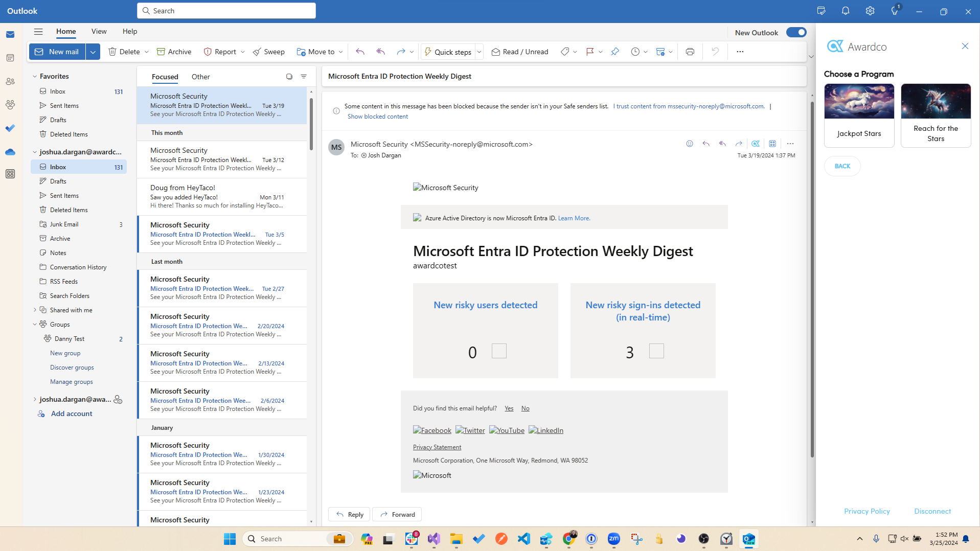Screen dimensions: 980x551
Task: Click the emoji reaction icon on message
Action: click(x=690, y=144)
